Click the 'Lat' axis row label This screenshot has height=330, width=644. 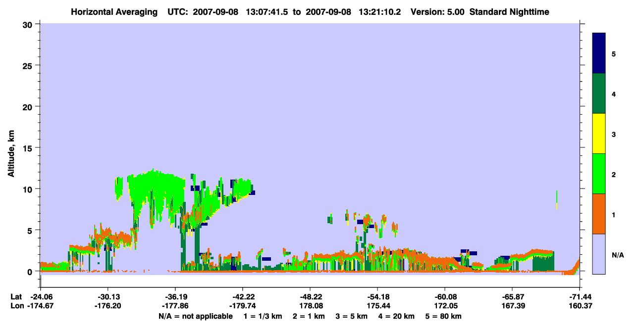click(x=16, y=297)
